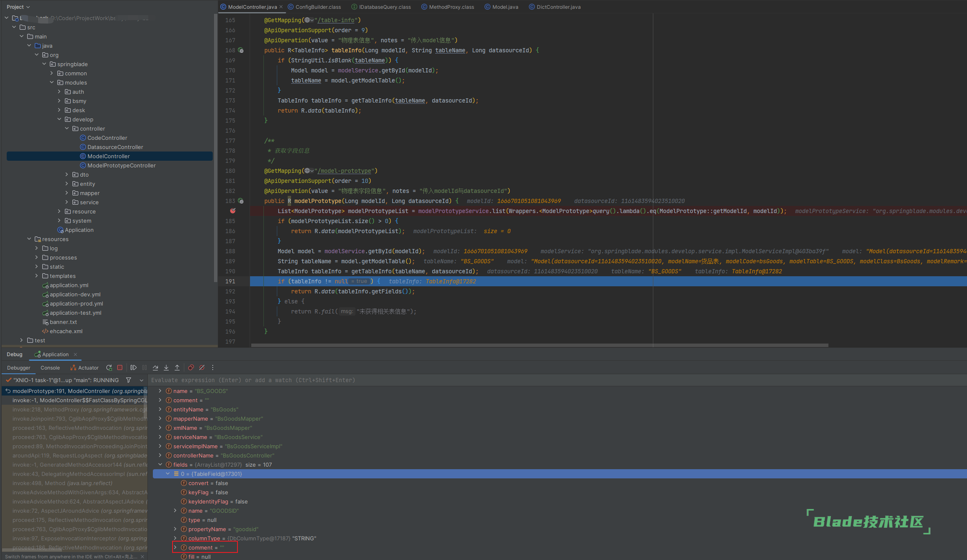The width and height of the screenshot is (967, 560).
Task: Open DatasourceController in project tree
Action: coord(115,147)
